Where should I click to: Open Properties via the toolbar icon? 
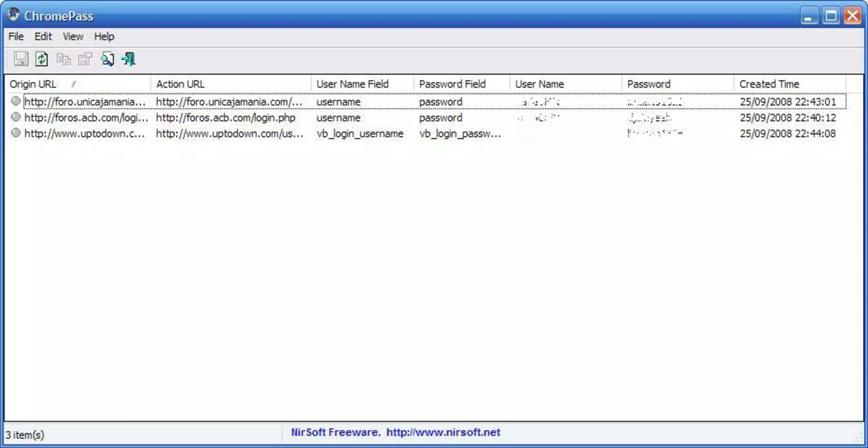(85, 59)
